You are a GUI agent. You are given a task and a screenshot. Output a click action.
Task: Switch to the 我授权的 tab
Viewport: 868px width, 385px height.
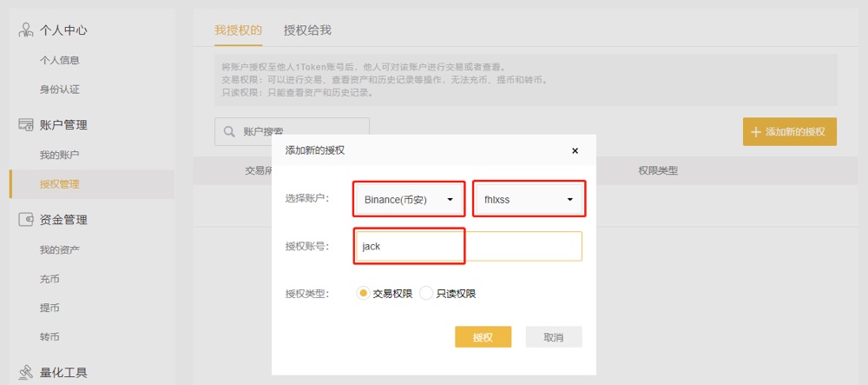238,30
